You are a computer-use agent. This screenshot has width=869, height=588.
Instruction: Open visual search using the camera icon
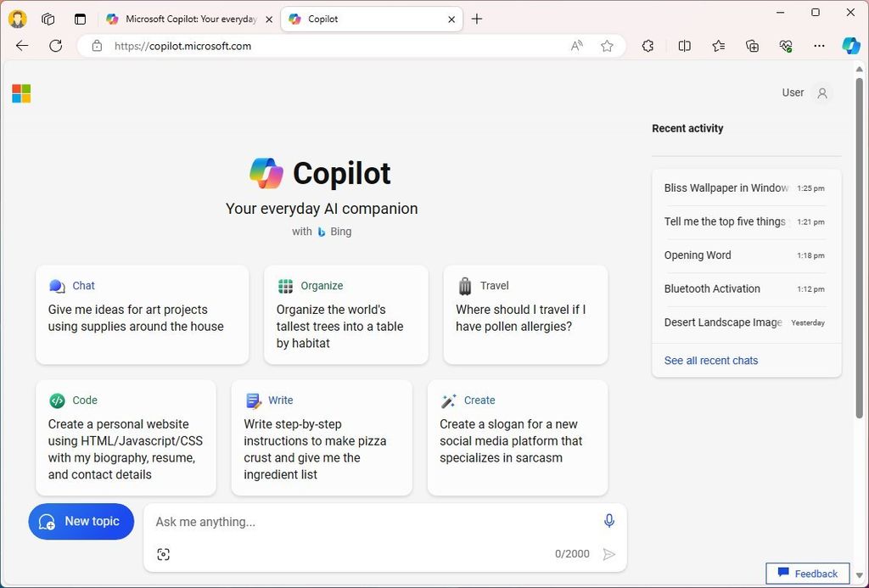163,553
